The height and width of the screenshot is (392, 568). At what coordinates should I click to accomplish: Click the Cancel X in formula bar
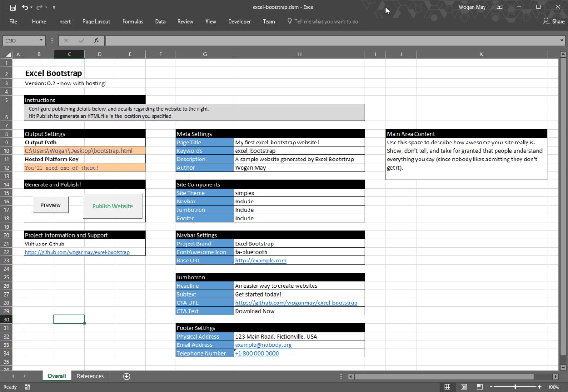click(66, 41)
